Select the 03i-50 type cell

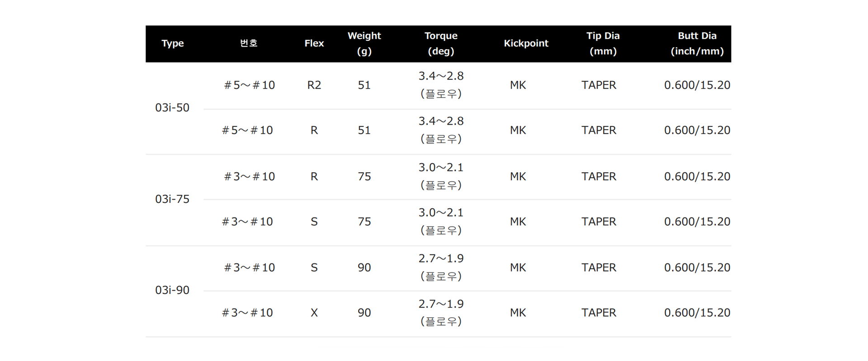point(172,108)
